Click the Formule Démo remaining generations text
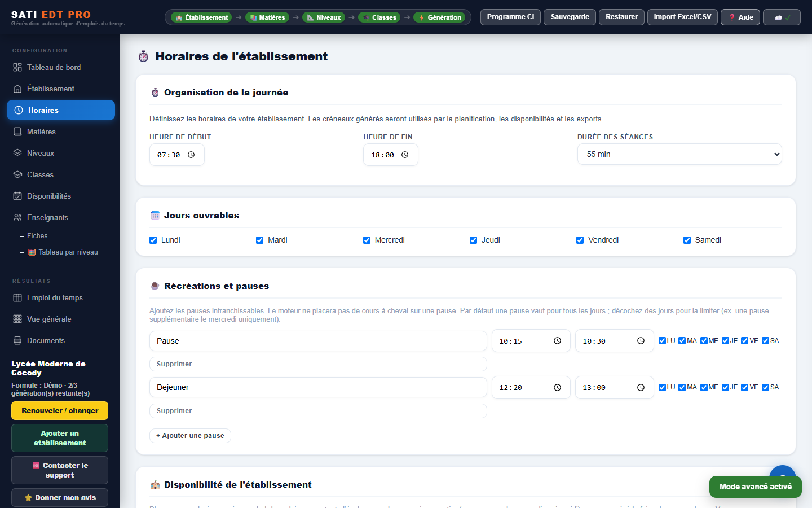The height and width of the screenshot is (508, 812). tap(51, 389)
